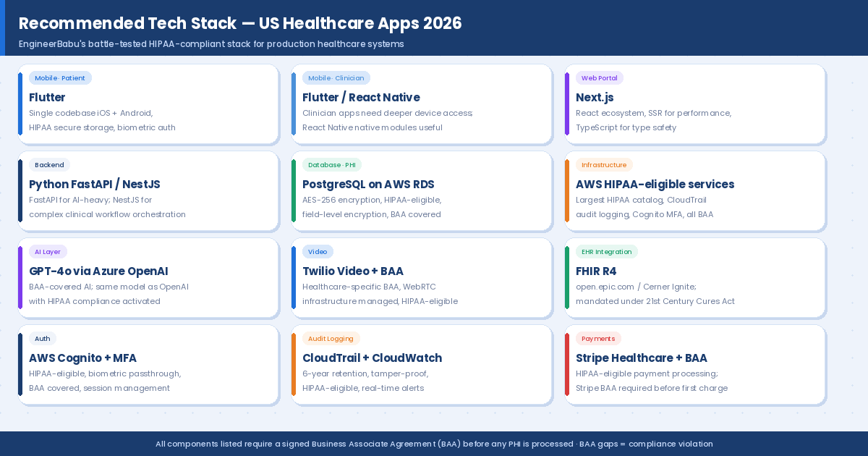Click the 'GPT-4o via Azure OpenAI' heading
The height and width of the screenshot is (456, 868).
click(x=98, y=271)
